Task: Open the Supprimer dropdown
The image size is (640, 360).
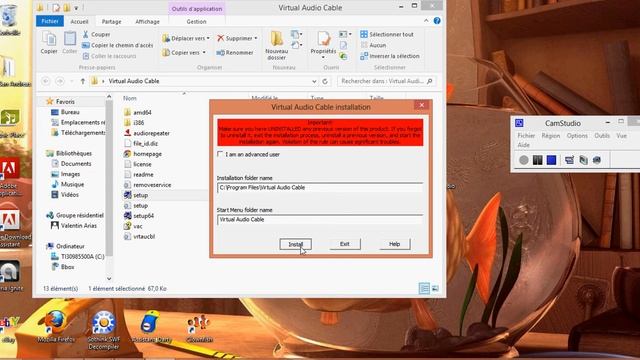Action: click(x=237, y=38)
